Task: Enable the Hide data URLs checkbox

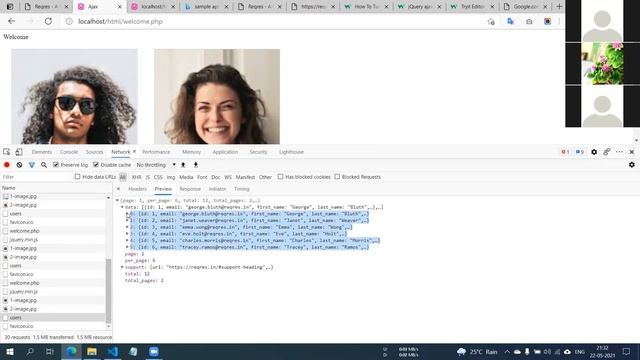Action: tap(78, 177)
